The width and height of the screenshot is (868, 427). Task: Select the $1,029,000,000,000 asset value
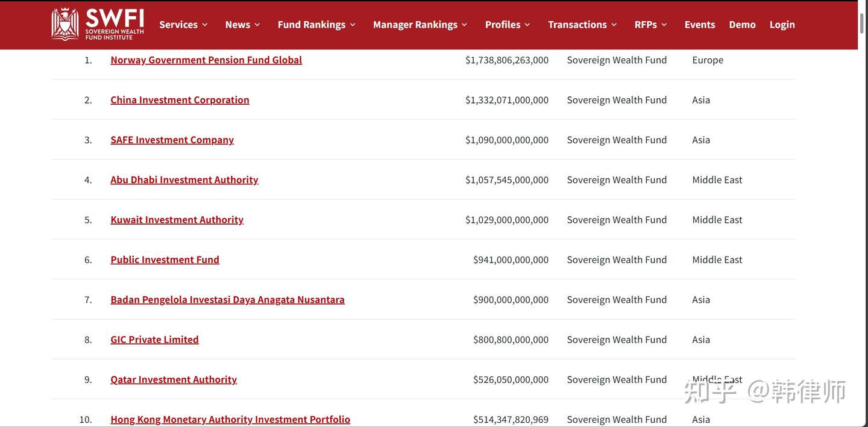click(x=507, y=219)
